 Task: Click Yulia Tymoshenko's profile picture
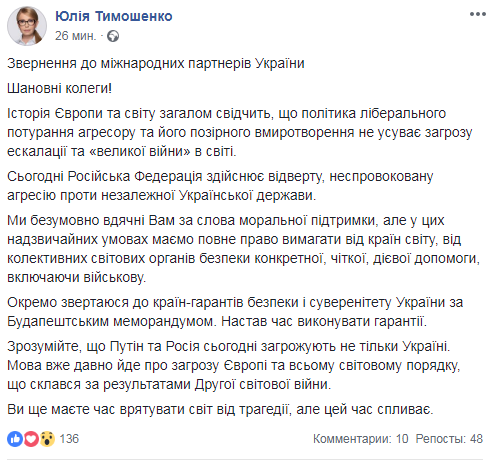[27, 26]
